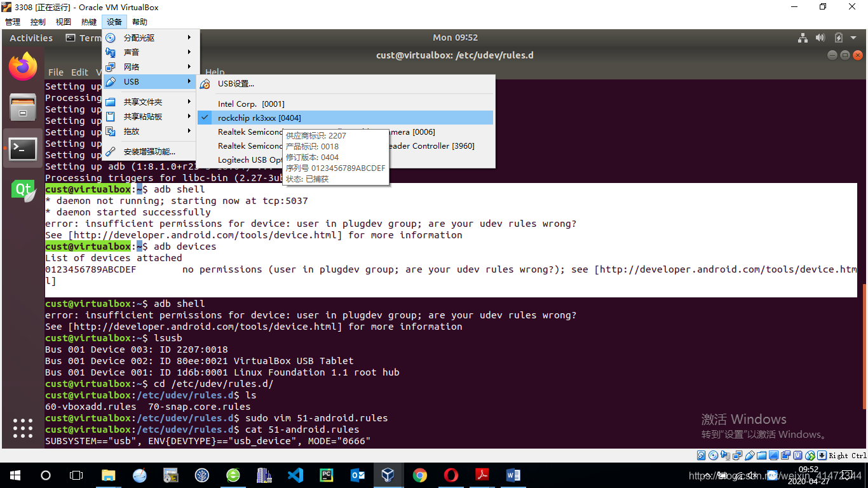Show Applications grid in Ubuntu dock
The width and height of the screenshot is (868, 488).
point(23,428)
